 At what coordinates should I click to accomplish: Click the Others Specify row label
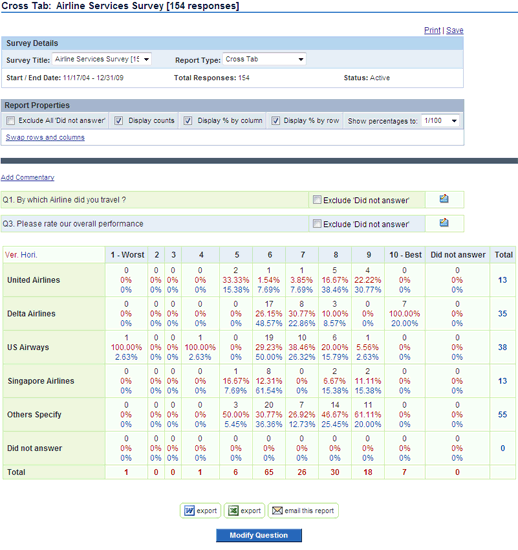click(34, 415)
